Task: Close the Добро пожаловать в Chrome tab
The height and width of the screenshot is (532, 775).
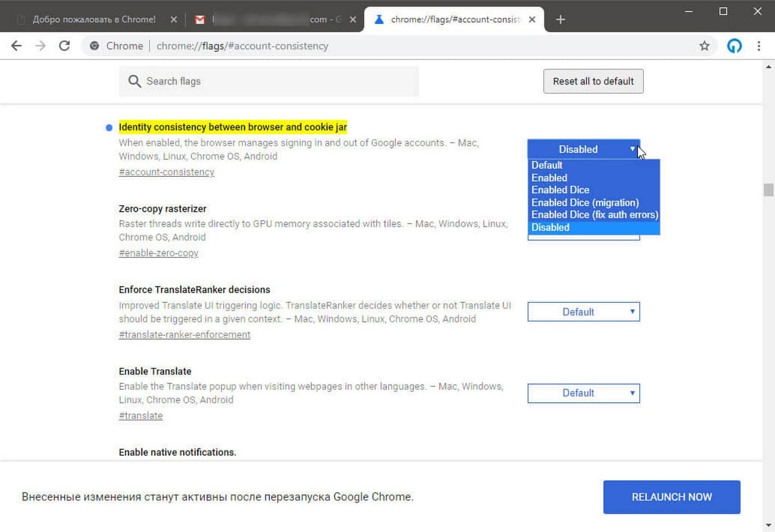Action: (x=173, y=19)
